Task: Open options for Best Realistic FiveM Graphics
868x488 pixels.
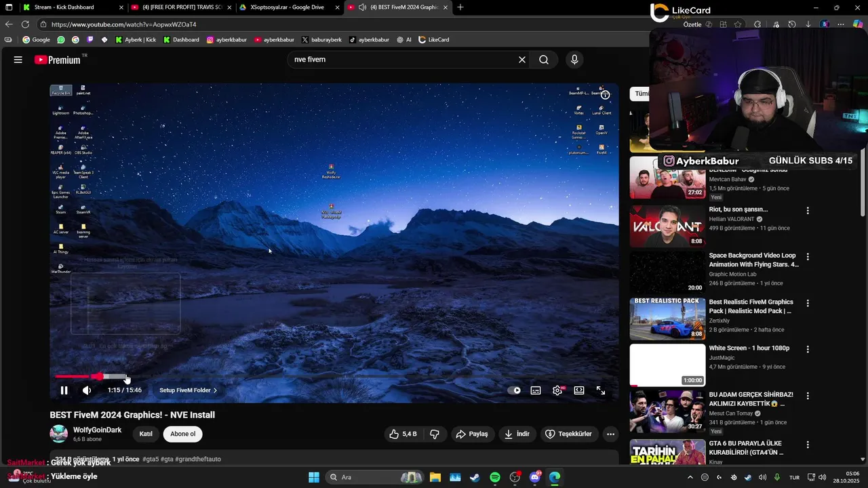Action: point(808,303)
